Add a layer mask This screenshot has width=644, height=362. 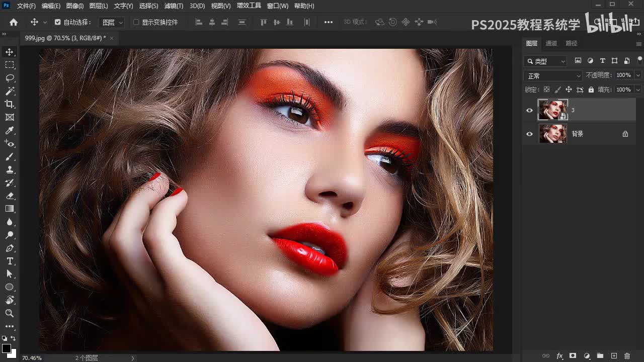pyautogui.click(x=573, y=356)
